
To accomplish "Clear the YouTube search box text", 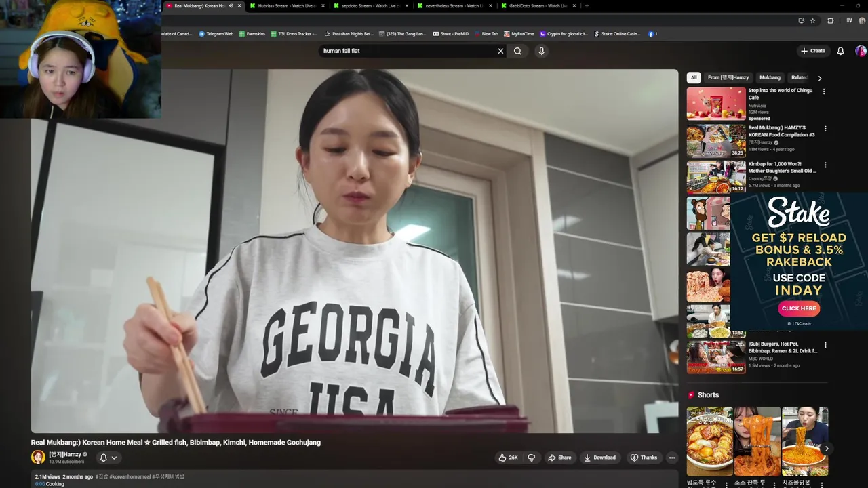I will tap(500, 51).
